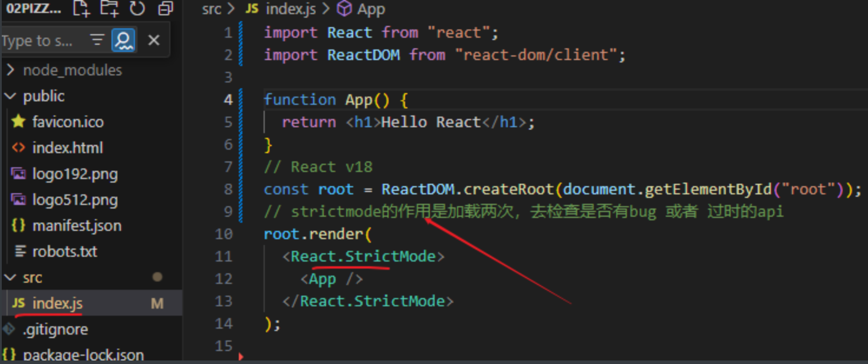
Task: Toggle the modified indicator dot beside src
Action: point(156,277)
